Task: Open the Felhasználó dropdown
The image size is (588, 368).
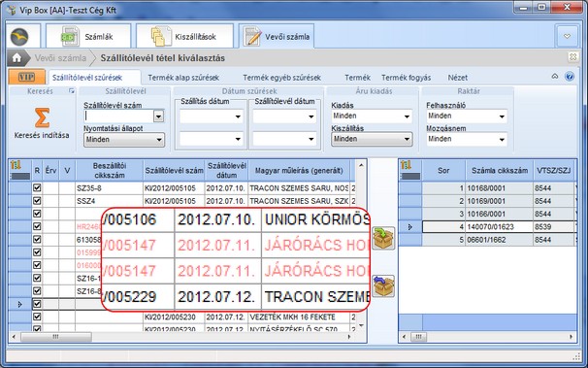Action: [467, 117]
